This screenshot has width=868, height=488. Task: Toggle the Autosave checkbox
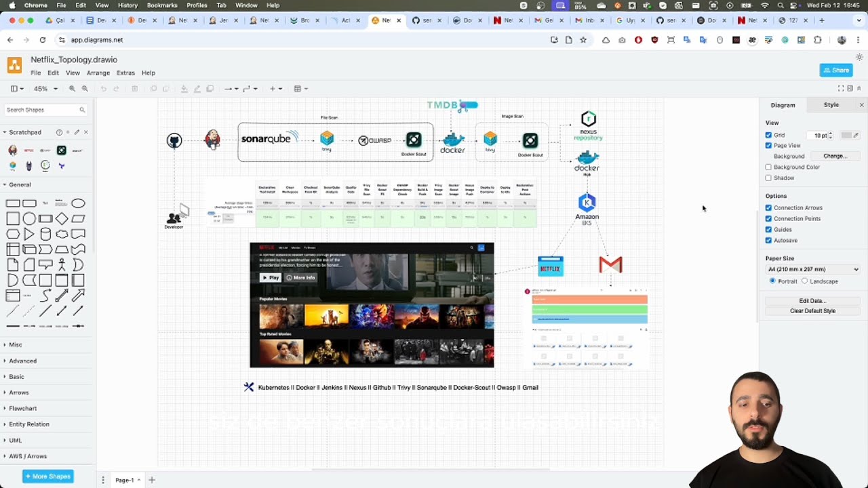(x=768, y=240)
